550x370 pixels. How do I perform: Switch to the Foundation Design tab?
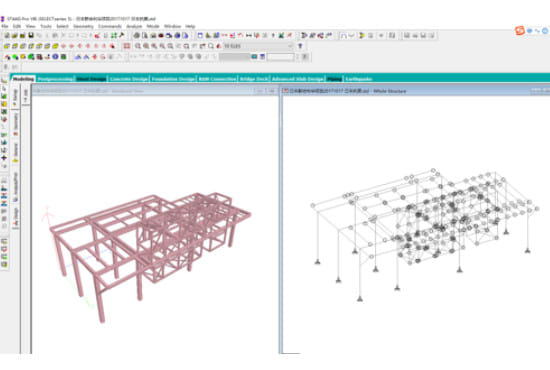[173, 79]
